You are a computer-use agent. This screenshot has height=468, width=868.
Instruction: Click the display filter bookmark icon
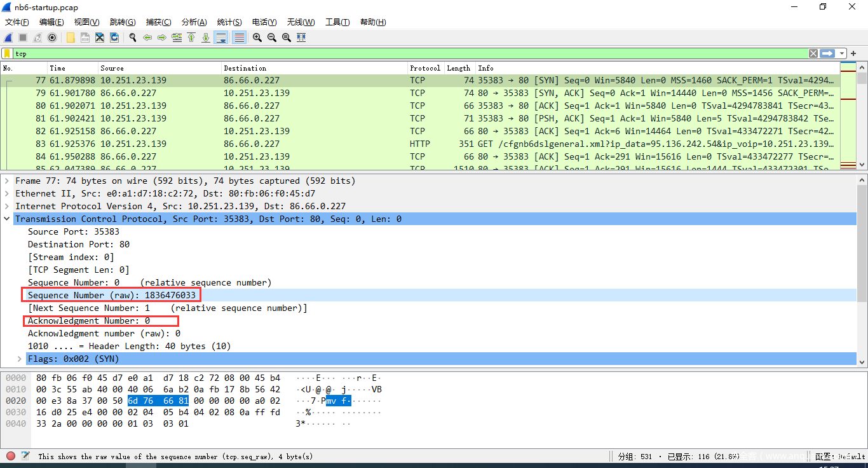pos(7,53)
